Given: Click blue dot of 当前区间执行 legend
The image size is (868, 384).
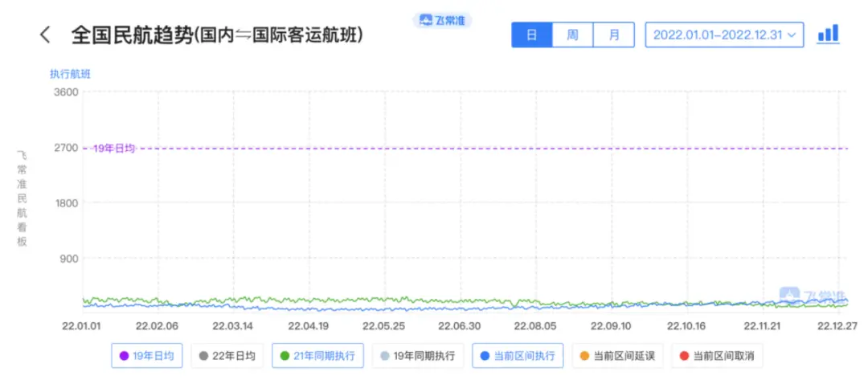Looking at the screenshot, I should [x=485, y=356].
